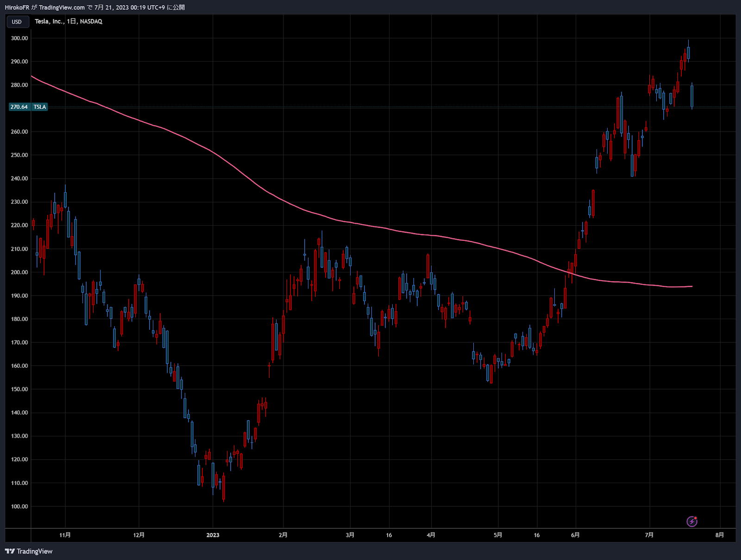Click the 12月 date axis label
The image size is (741, 560).
[x=139, y=535]
